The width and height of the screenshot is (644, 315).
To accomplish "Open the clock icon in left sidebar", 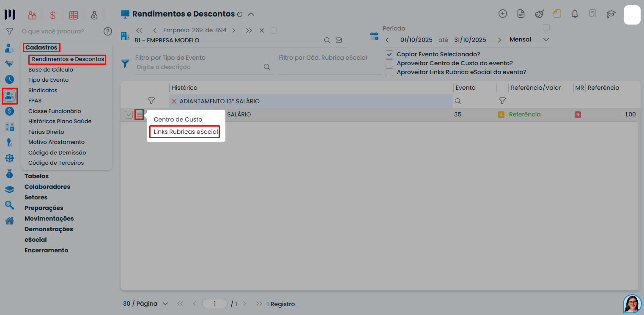I will (9, 80).
